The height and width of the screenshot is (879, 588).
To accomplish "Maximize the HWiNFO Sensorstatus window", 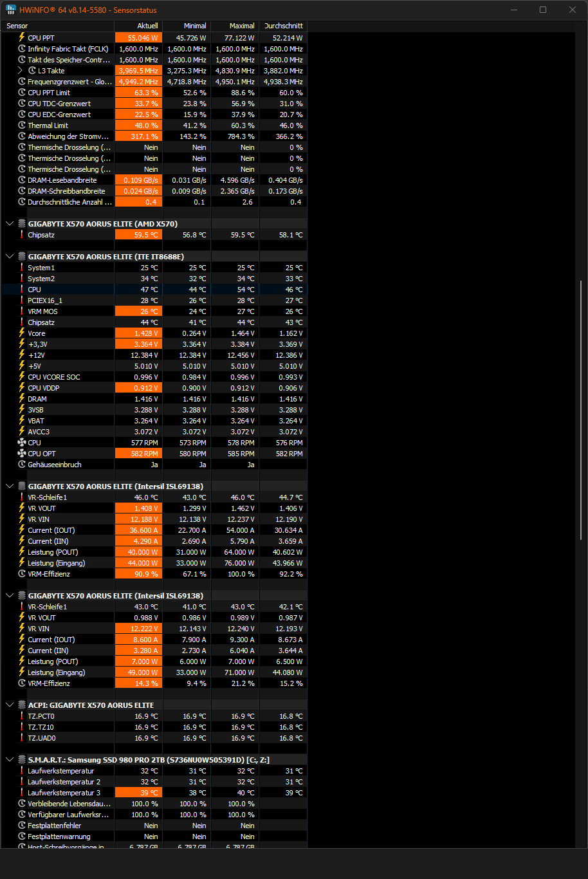I will coord(543,10).
